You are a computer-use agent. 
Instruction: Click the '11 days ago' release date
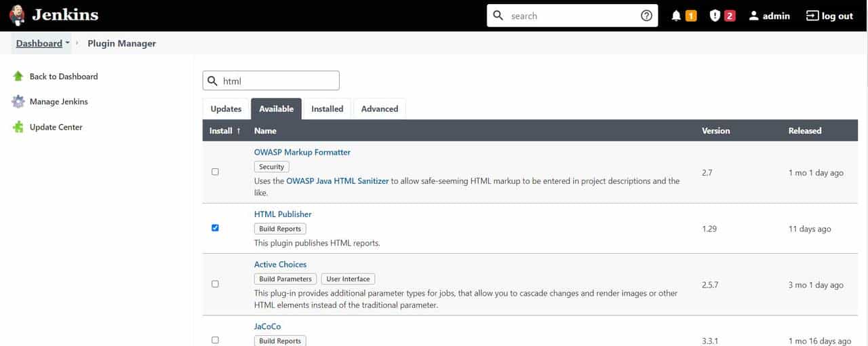[810, 229]
